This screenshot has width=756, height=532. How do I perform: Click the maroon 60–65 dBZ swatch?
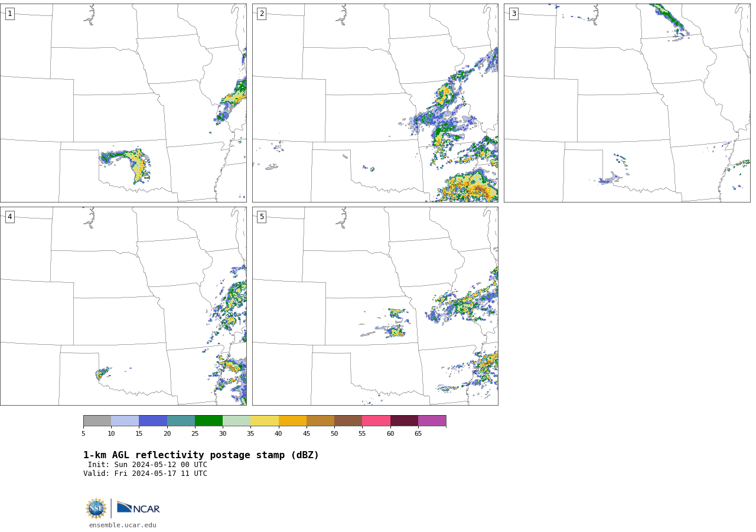click(404, 420)
